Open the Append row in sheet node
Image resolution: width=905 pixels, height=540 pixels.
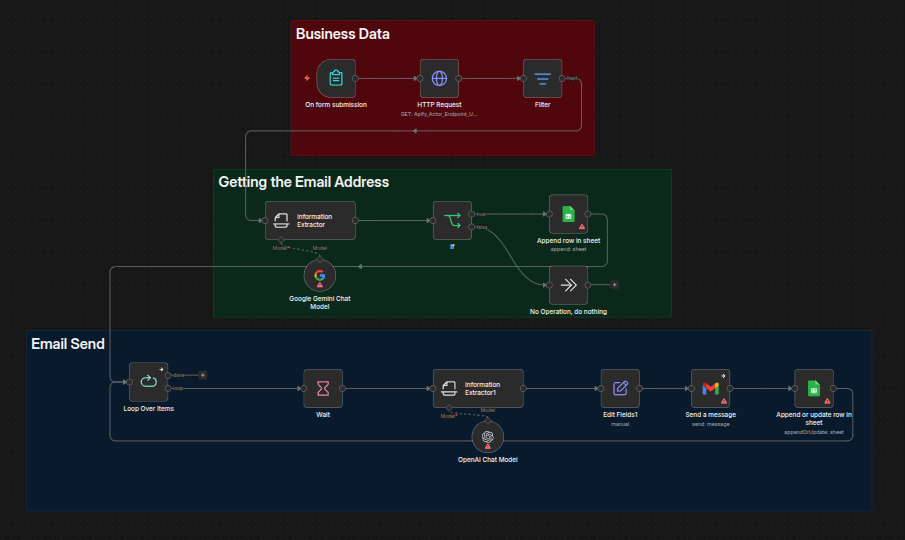pos(569,214)
